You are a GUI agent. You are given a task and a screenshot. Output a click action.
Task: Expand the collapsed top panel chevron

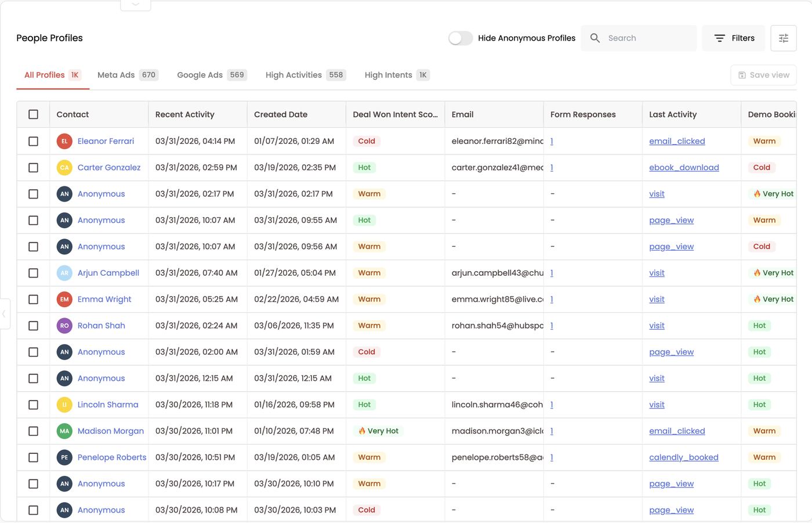[x=136, y=5]
